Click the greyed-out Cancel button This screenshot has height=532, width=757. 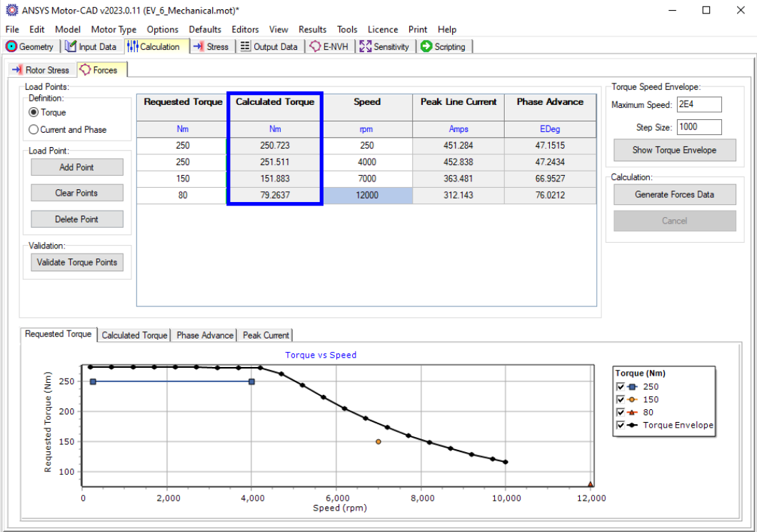click(674, 221)
